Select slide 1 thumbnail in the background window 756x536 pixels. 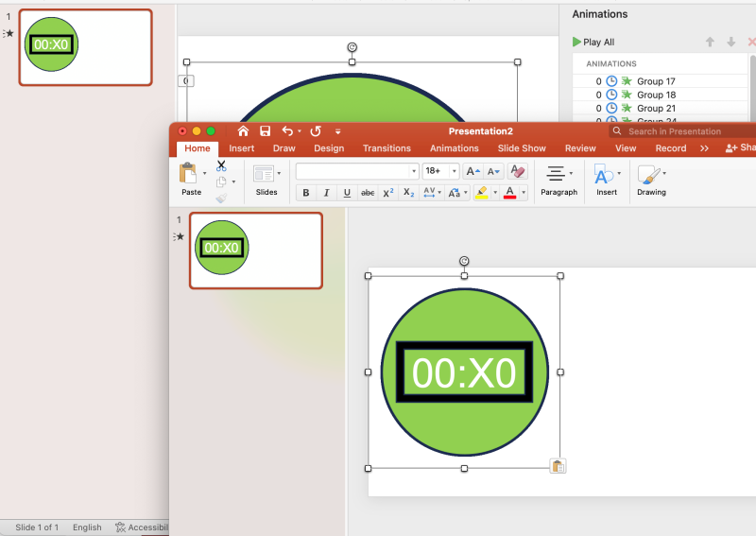coord(85,47)
